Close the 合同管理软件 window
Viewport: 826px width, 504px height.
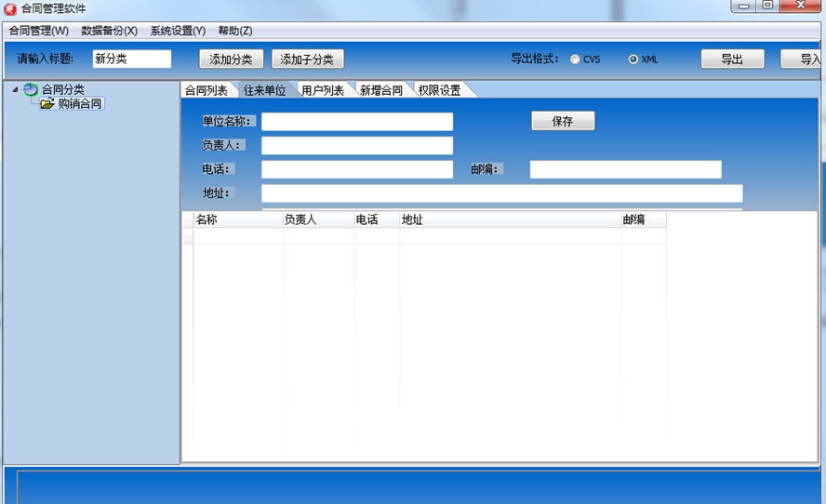pyautogui.click(x=801, y=6)
